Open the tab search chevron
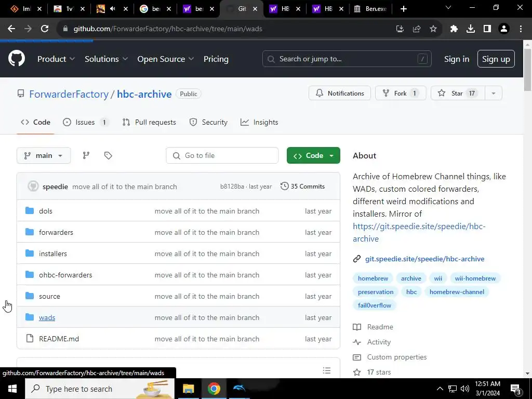 448,7
